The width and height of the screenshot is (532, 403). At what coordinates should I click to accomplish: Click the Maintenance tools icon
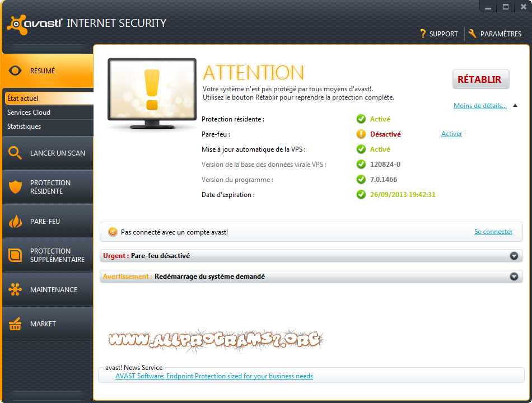[x=15, y=289]
